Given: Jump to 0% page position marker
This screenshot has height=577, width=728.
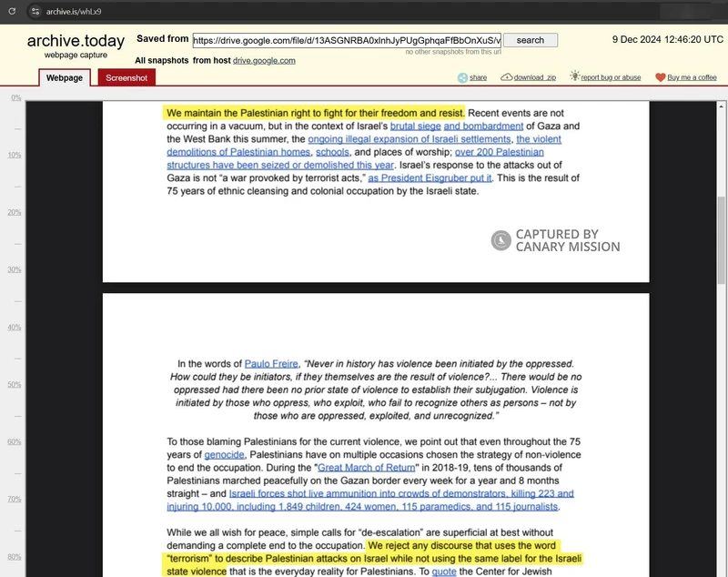Looking at the screenshot, I should pyautogui.click(x=16, y=97).
